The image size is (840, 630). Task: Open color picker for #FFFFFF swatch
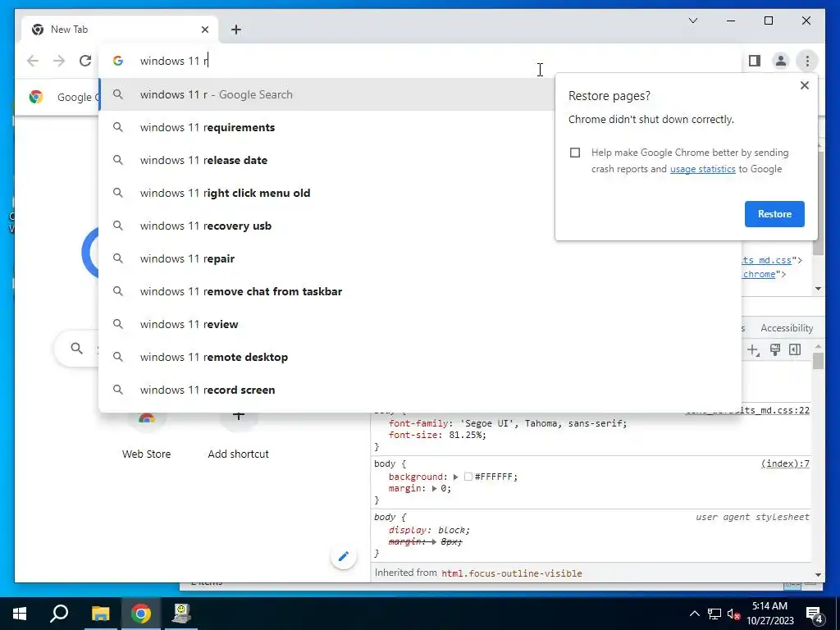pos(468,477)
